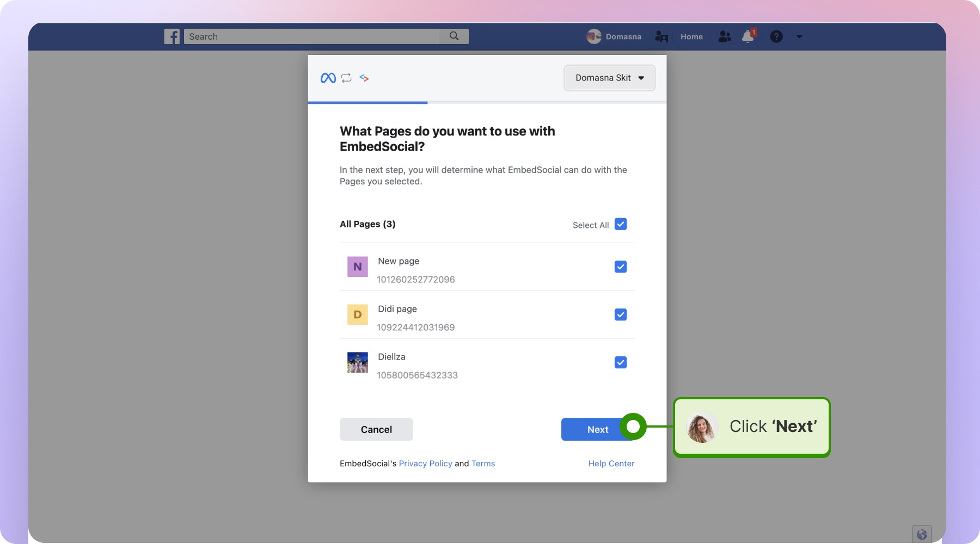Click the page ID 109224412031969
The image size is (980, 544).
point(416,327)
